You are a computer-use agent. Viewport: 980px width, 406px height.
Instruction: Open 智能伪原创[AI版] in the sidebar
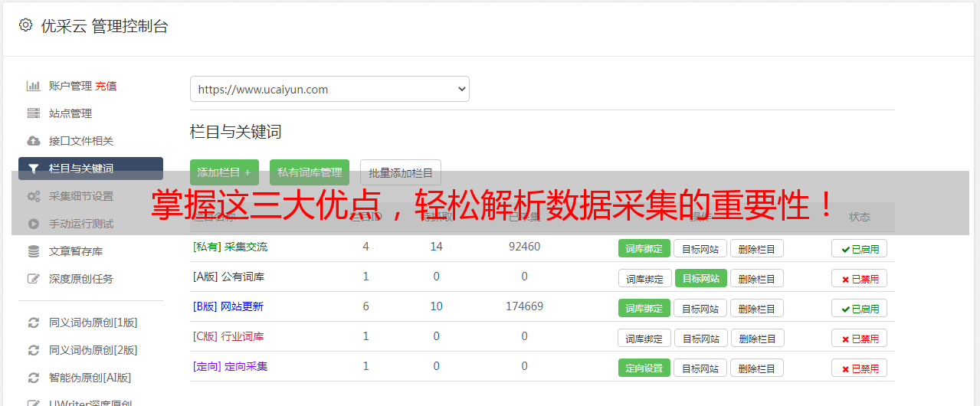pyautogui.click(x=90, y=378)
